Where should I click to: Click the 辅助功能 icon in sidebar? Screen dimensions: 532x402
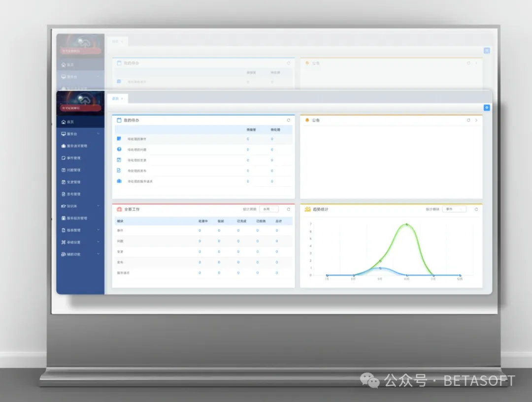(x=64, y=254)
